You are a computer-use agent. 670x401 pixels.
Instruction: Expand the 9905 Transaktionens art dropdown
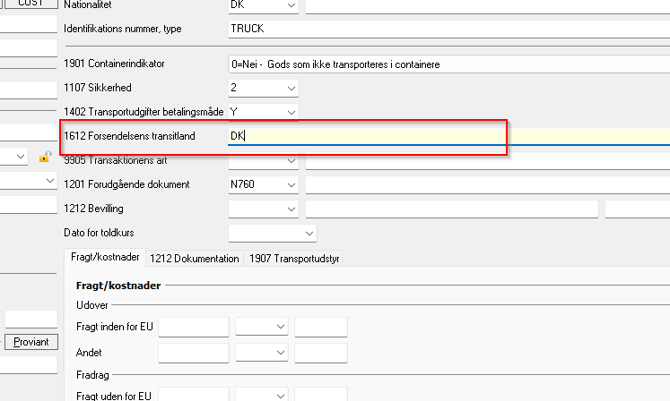290,161
